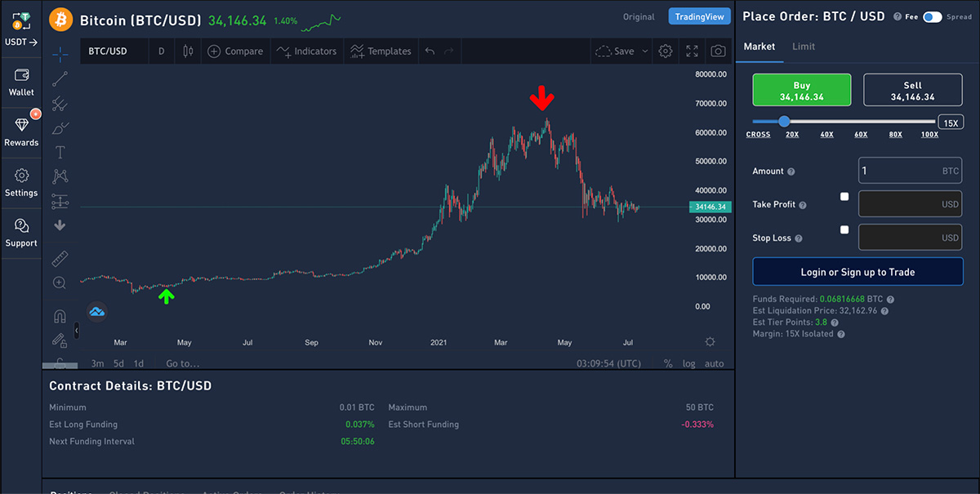This screenshot has width=980, height=494.
Task: Switch to the Market order tab
Action: click(759, 47)
